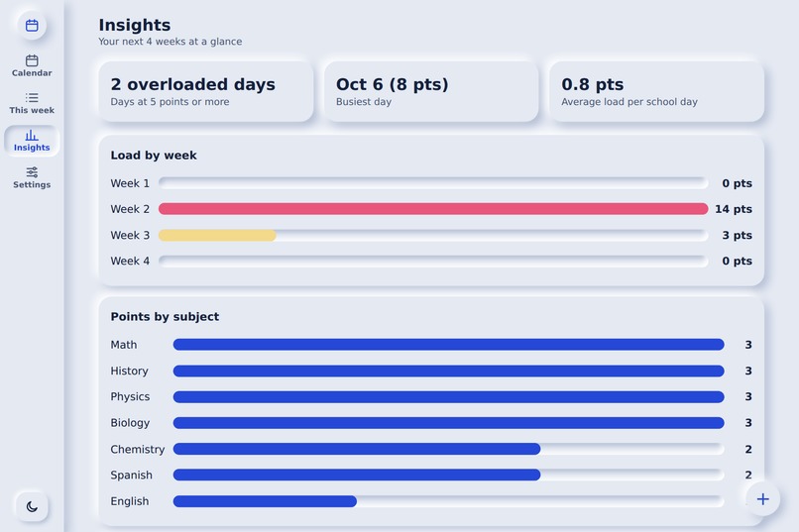Click the 'Insights' page heading
The width and height of the screenshot is (799, 532).
click(135, 25)
